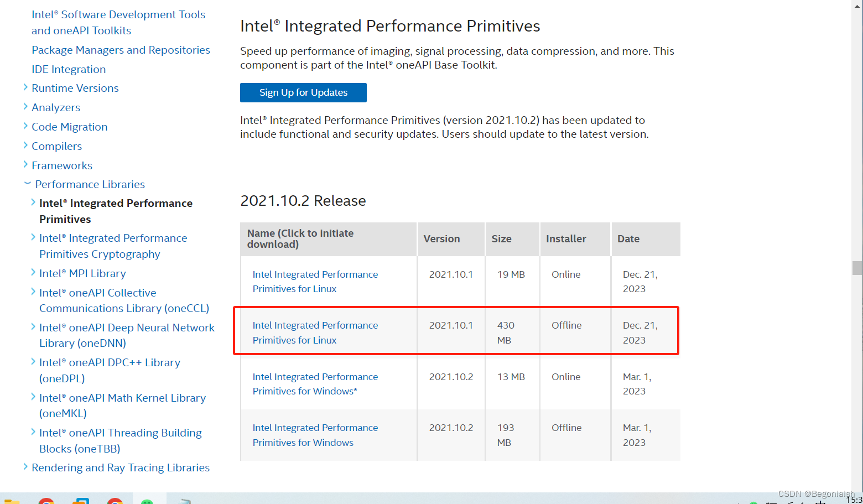Expand the Analyzers chevron
Viewport: 863px width, 504px height.
tap(25, 107)
